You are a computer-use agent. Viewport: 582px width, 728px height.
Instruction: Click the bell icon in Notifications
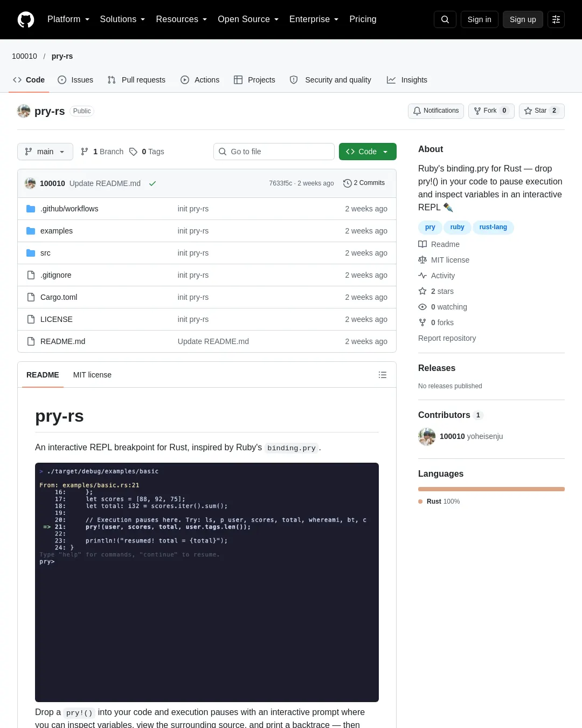[x=417, y=111]
